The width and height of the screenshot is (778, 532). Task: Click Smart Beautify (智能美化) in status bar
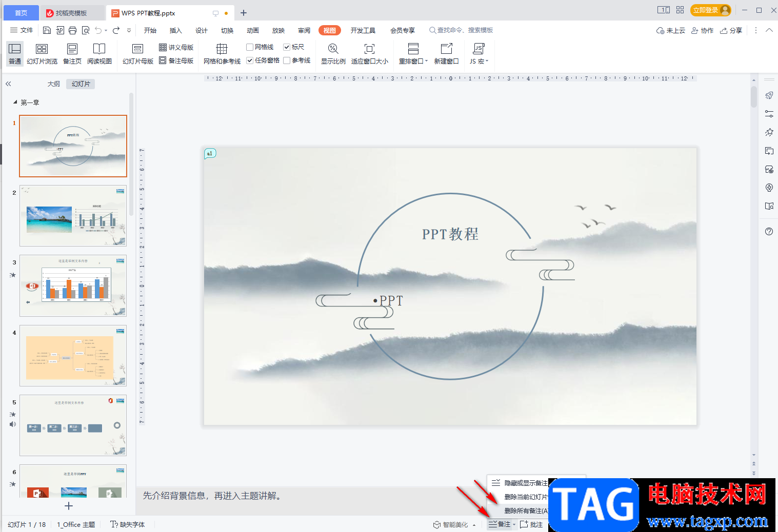[451, 524]
